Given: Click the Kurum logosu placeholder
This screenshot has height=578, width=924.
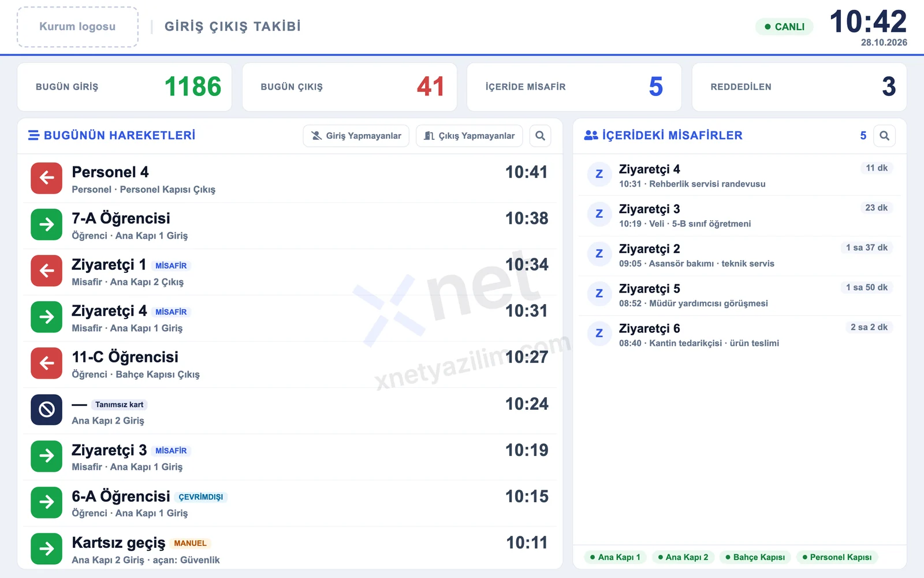Looking at the screenshot, I should pyautogui.click(x=77, y=27).
